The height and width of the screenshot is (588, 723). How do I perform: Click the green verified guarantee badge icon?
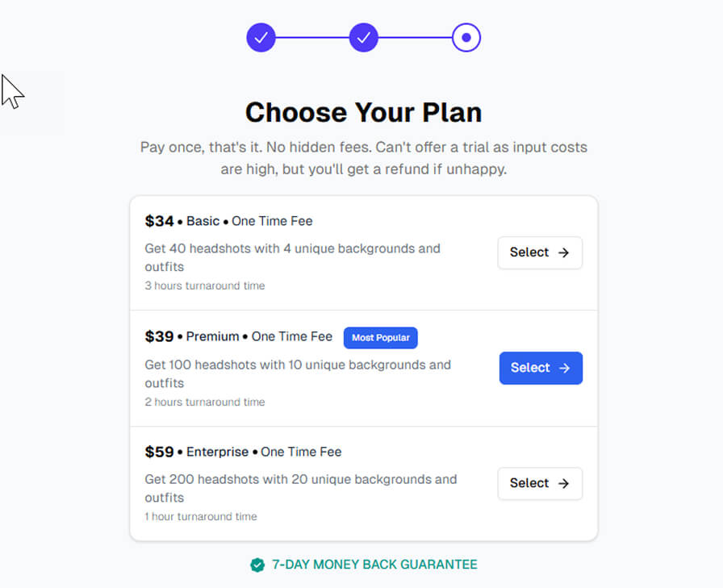pos(257,565)
